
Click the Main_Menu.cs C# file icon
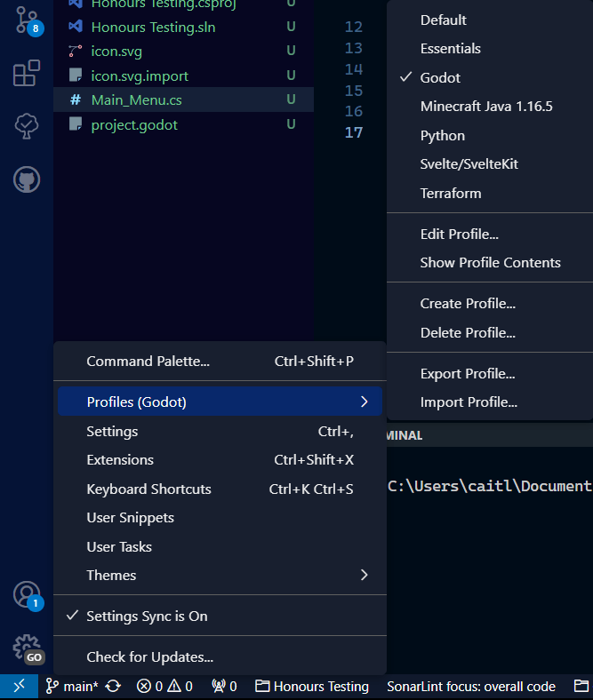(76, 99)
